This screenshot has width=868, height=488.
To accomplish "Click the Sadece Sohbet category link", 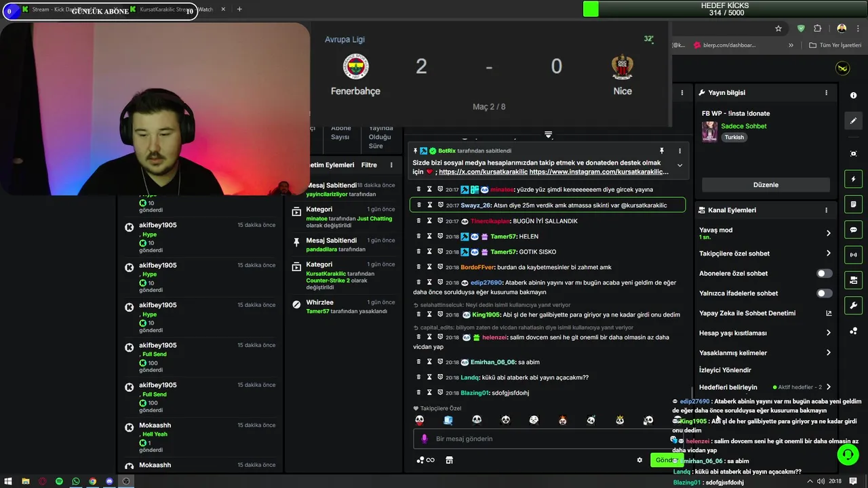I will point(744,126).
